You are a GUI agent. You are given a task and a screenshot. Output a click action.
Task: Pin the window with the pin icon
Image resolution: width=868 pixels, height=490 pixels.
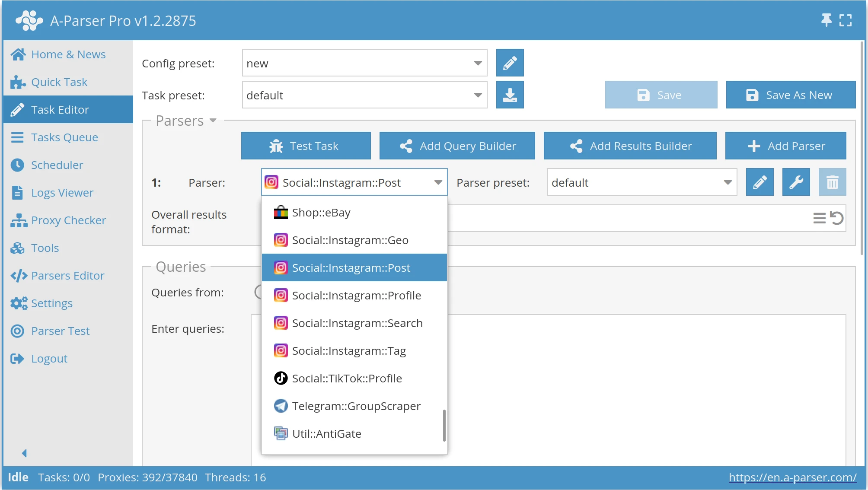click(x=826, y=20)
